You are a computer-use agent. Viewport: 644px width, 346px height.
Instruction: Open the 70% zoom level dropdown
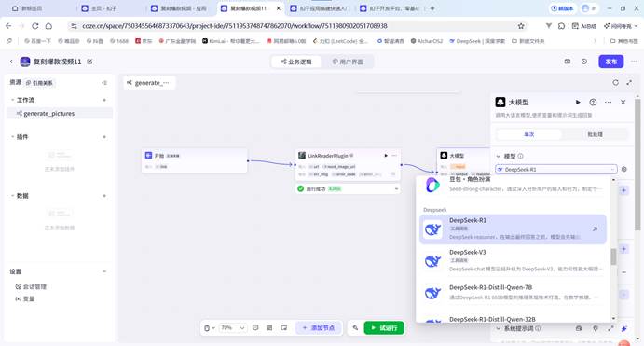(x=232, y=328)
